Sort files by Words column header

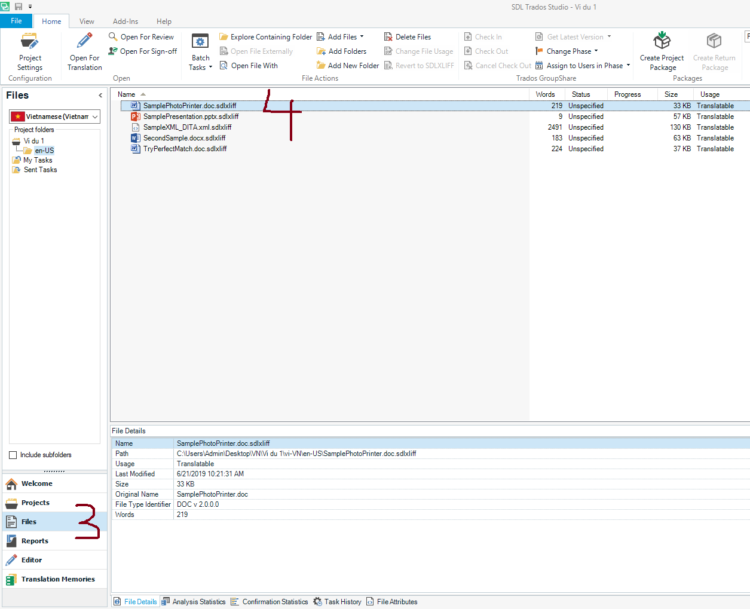pos(545,94)
